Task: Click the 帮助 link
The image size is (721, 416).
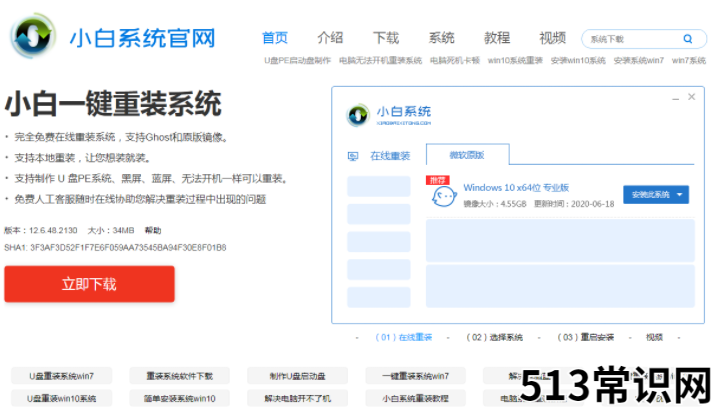Action: click(x=153, y=230)
